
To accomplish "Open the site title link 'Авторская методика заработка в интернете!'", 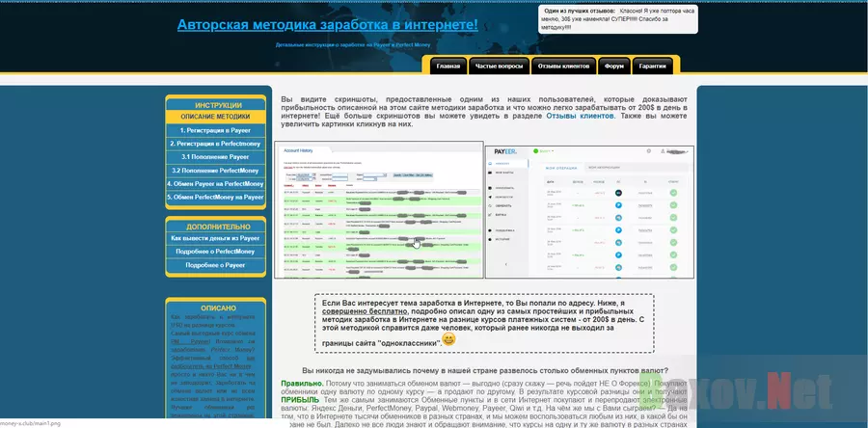I will 327,25.
